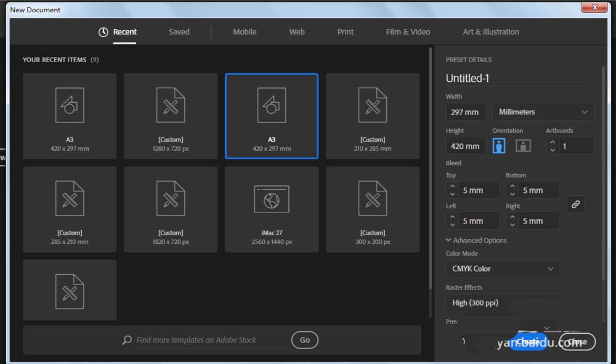The image size is (616, 364).
Task: Toggle the bleed link chain icon
Action: (575, 204)
